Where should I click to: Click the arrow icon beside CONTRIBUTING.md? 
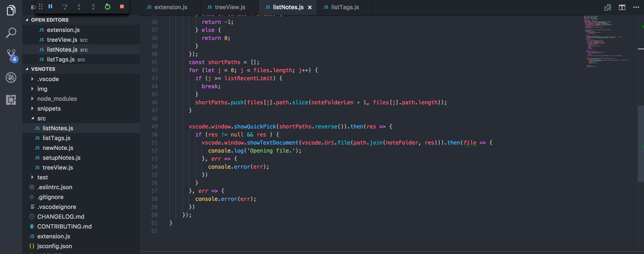coord(32,227)
